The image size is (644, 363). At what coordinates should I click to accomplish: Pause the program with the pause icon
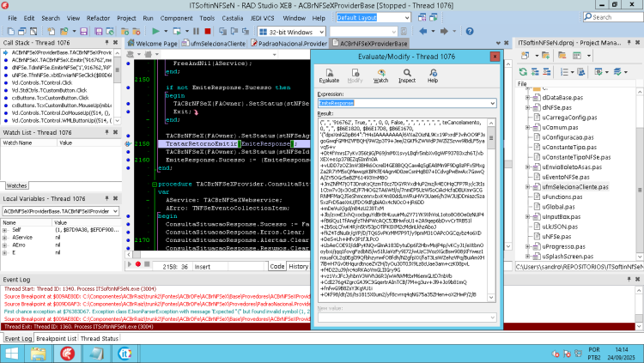[x=197, y=31]
